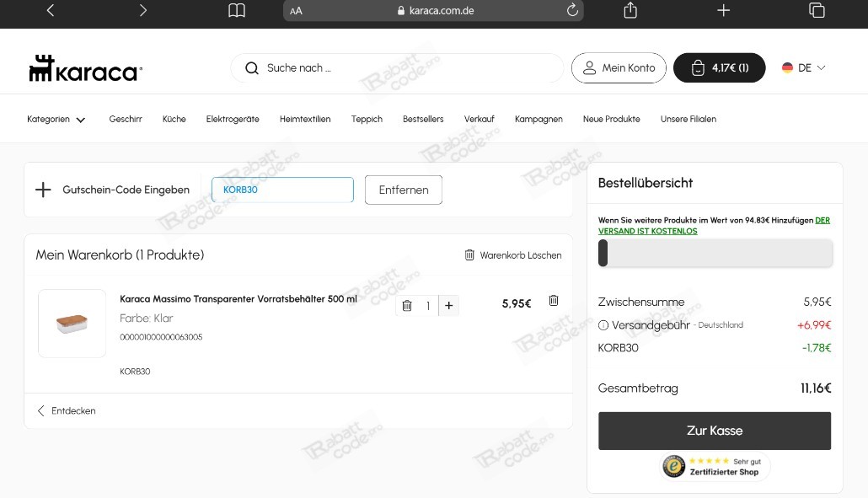Click the Karaca logo
The image size is (868, 498).
click(86, 68)
